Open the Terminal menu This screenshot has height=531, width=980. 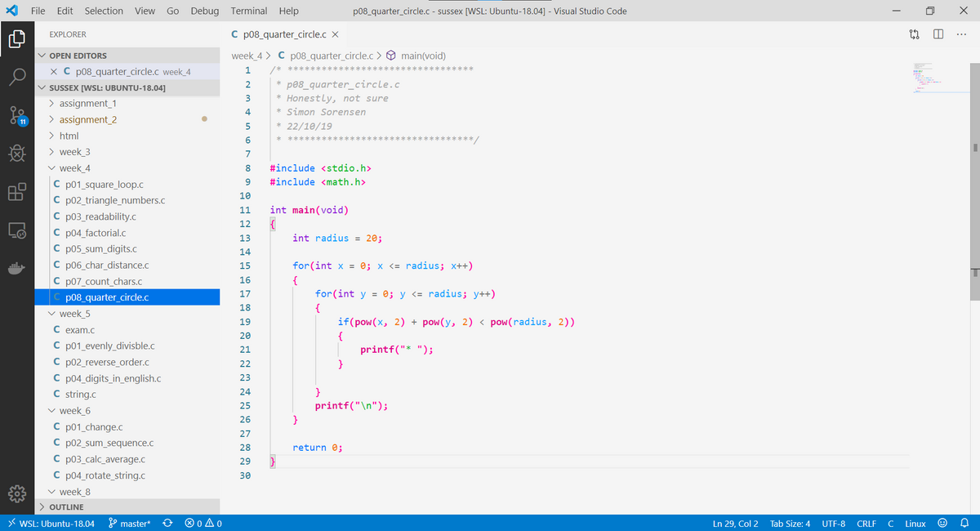[x=249, y=11]
